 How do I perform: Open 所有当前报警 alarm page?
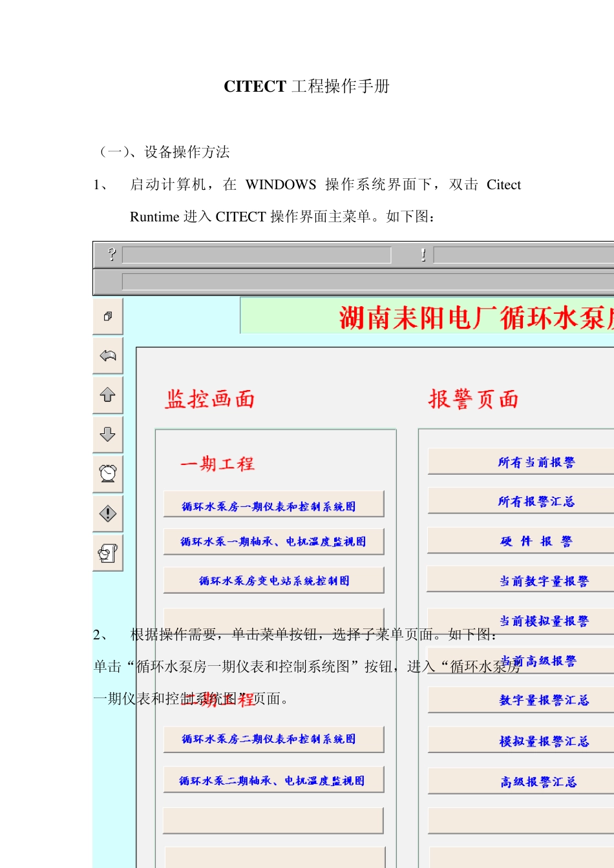pyautogui.click(x=521, y=462)
